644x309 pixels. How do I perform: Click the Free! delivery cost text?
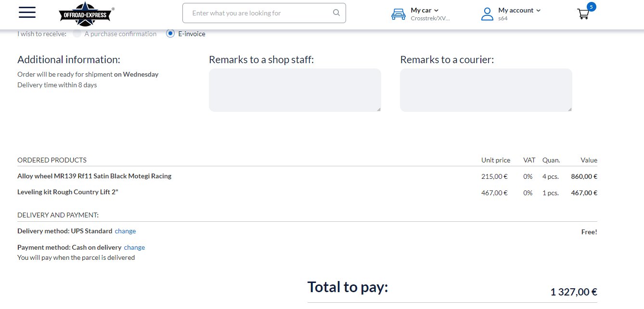point(589,232)
